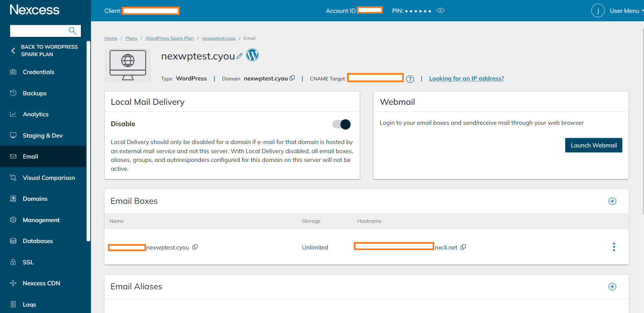The width and height of the screenshot is (644, 313).
Task: Click the SSL padlock icon
Action: click(13, 262)
